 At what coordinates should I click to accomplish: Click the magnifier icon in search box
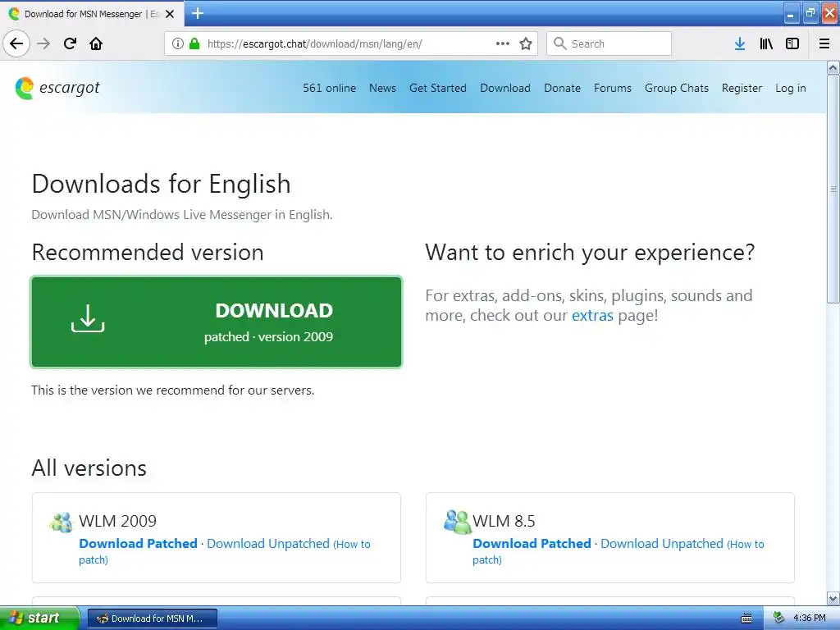pyautogui.click(x=559, y=43)
